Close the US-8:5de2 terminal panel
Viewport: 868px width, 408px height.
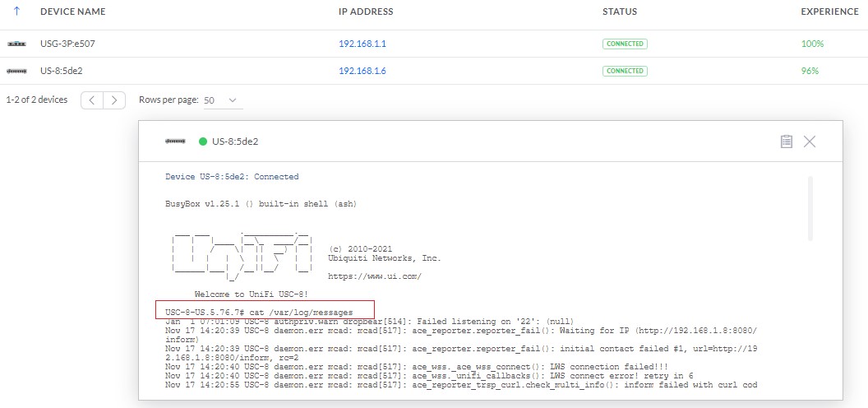810,141
